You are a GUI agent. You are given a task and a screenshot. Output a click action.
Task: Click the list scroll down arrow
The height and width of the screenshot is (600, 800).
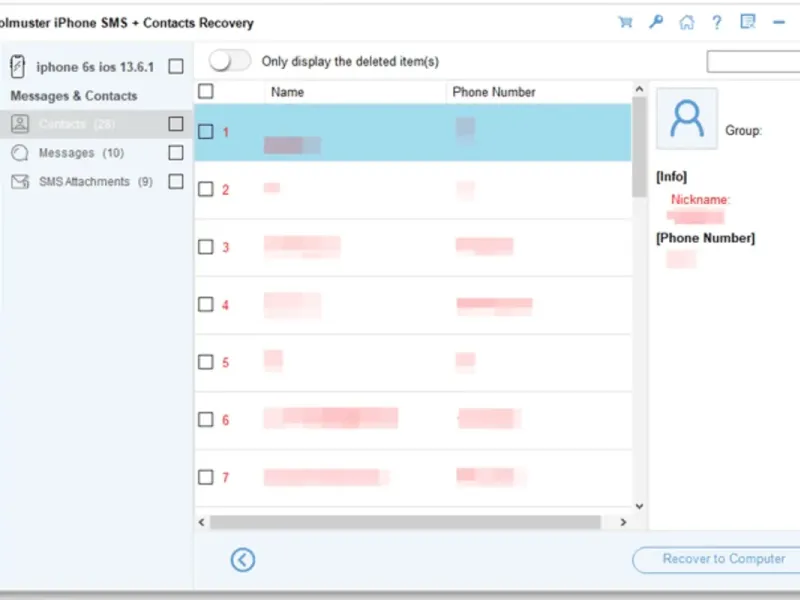tap(639, 506)
